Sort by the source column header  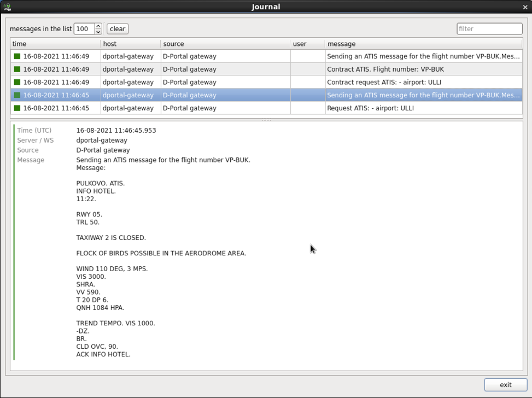[x=225, y=44]
